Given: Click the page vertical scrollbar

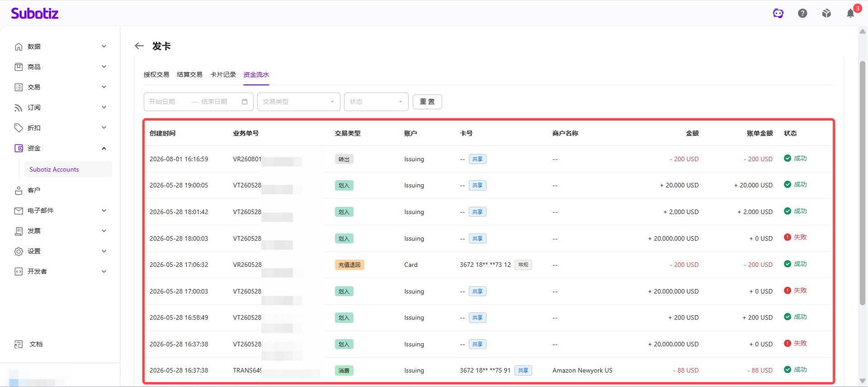Looking at the screenshot, I should pos(862,183).
